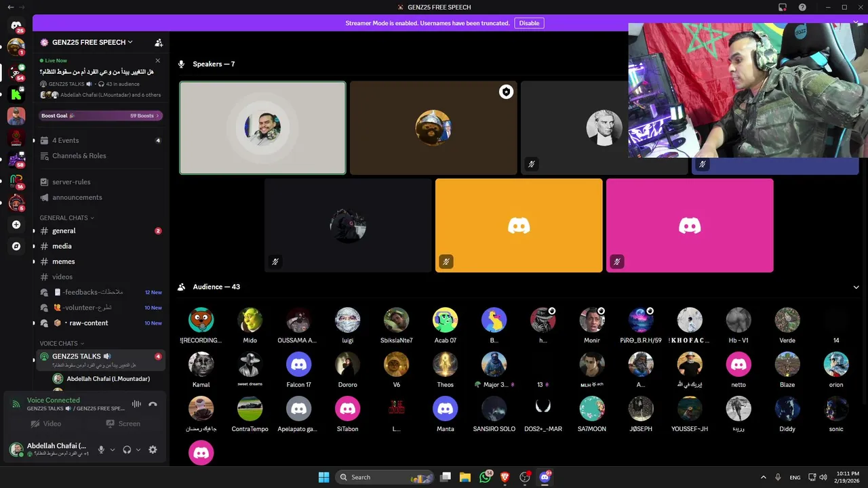Viewport: 868px width, 488px height.
Task: Collapse the Audience section chevron
Action: pyautogui.click(x=856, y=287)
